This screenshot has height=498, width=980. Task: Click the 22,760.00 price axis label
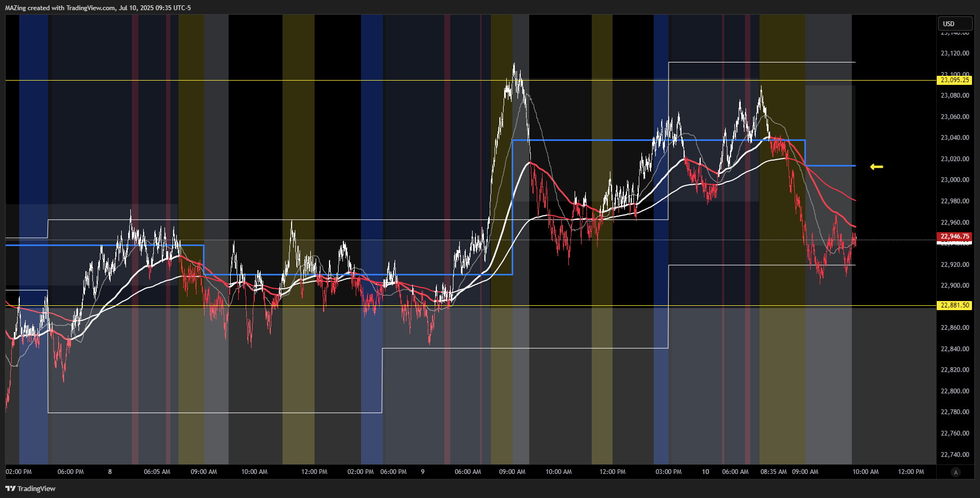pos(955,433)
